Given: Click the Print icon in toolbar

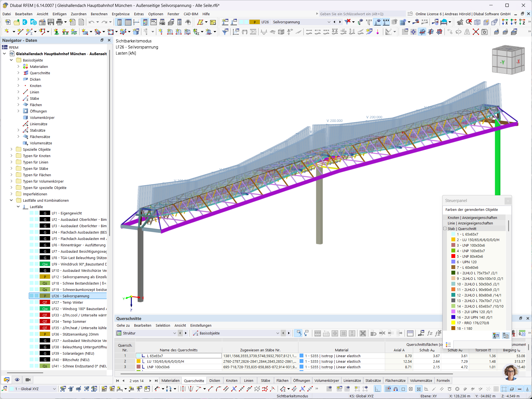Looking at the screenshot, I should [59, 22].
